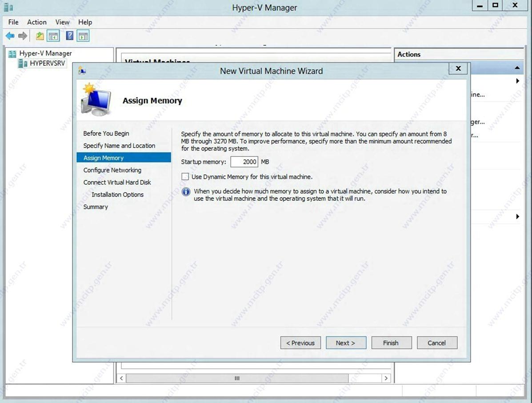Select the Installation Options step

coord(117,194)
